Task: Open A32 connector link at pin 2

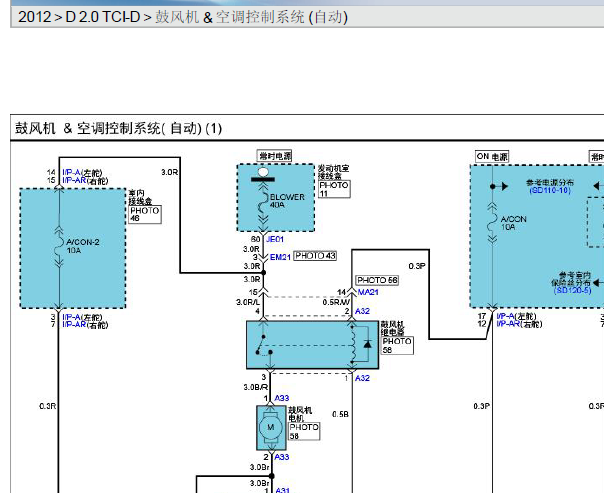Action: 362,311
